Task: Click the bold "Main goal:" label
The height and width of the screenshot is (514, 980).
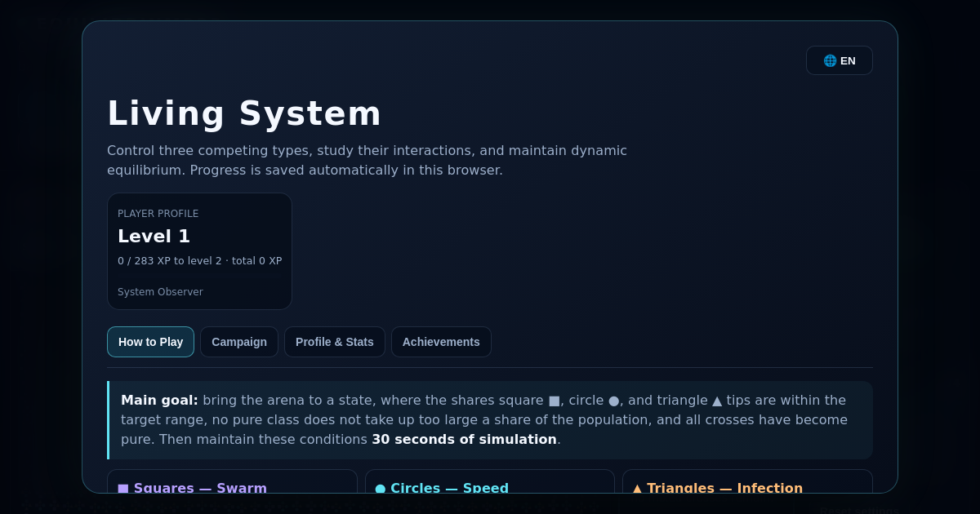Action: click(159, 401)
